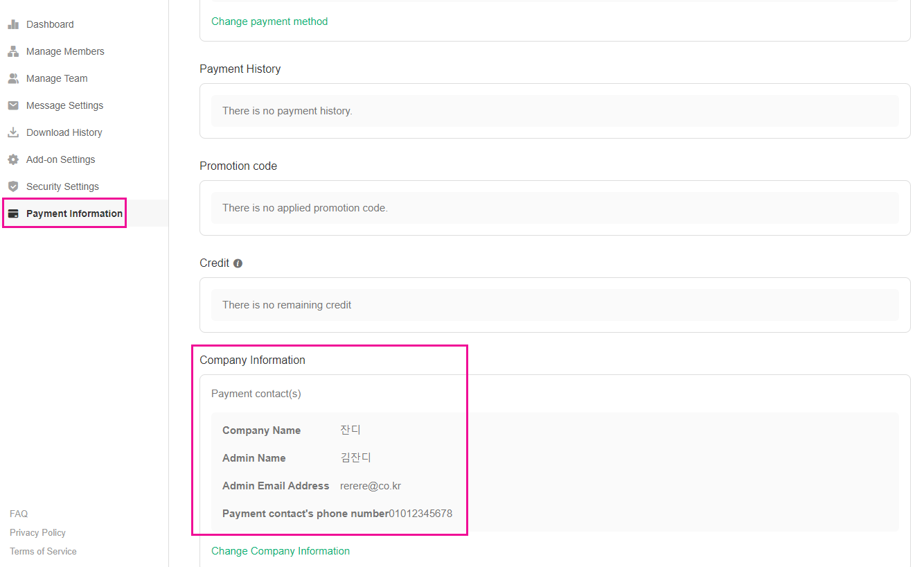Click Change Company Information link
Screen dimensions: 924x567
[281, 551]
